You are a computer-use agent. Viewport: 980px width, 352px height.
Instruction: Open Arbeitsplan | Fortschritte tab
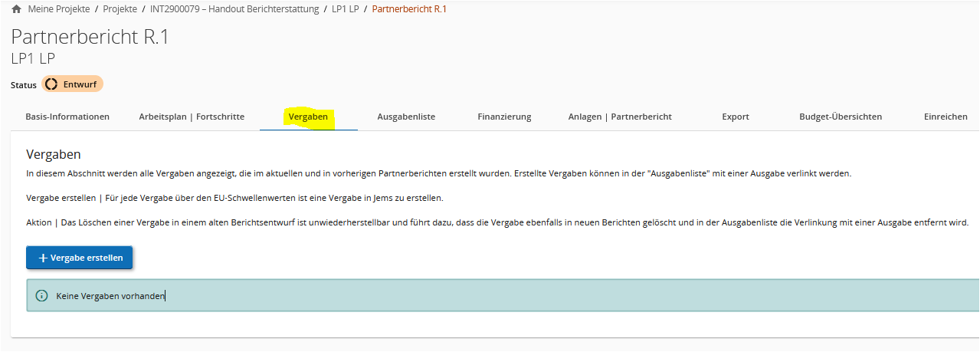pyautogui.click(x=192, y=117)
